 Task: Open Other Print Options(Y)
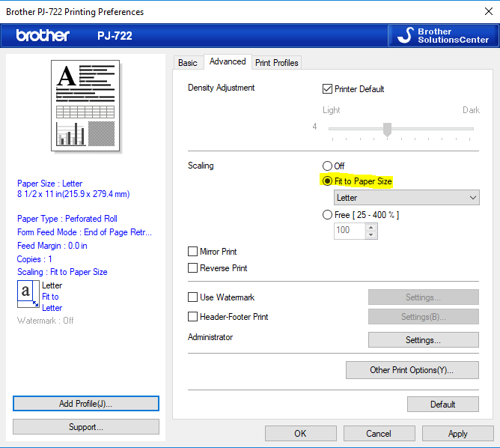click(412, 370)
